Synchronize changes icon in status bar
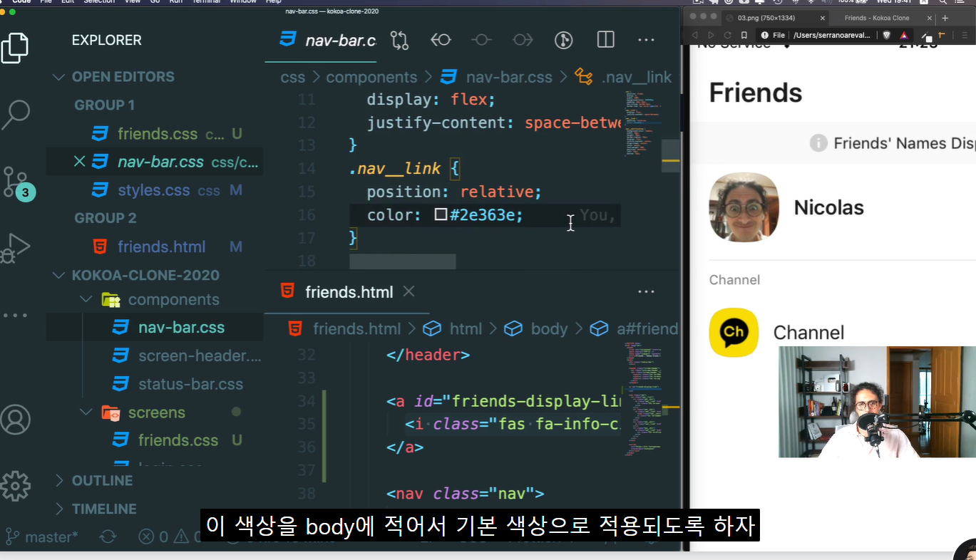This screenshot has height=560, width=976. point(108,537)
